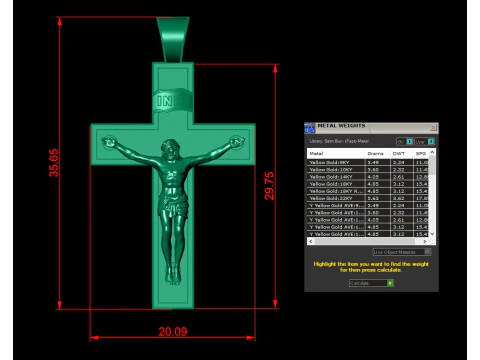Image resolution: width=480 pixels, height=360 pixels.
Task: Click the metal list scroll down arrow
Action: [x=432, y=234]
